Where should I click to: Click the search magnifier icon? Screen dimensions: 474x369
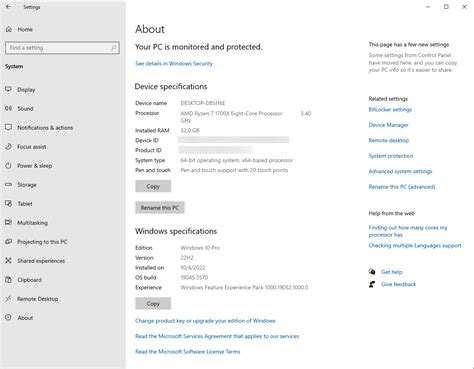pos(113,48)
